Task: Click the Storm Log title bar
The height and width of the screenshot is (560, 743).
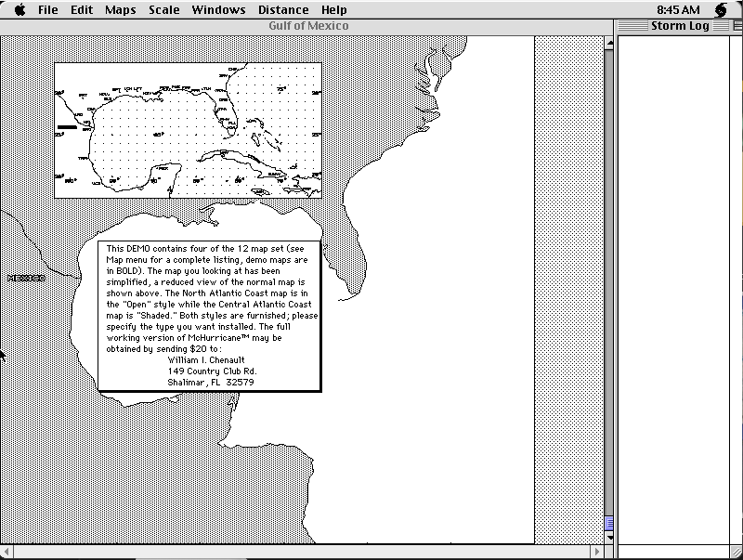Action: pyautogui.click(x=679, y=26)
